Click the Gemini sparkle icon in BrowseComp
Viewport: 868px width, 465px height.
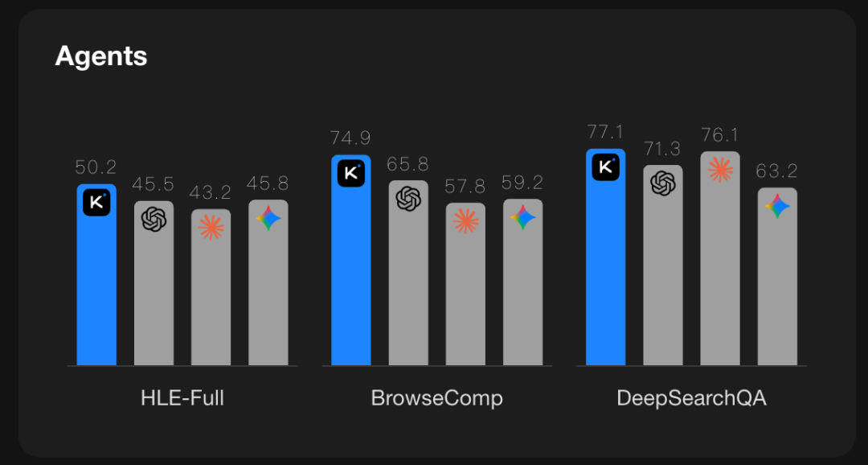(x=523, y=217)
